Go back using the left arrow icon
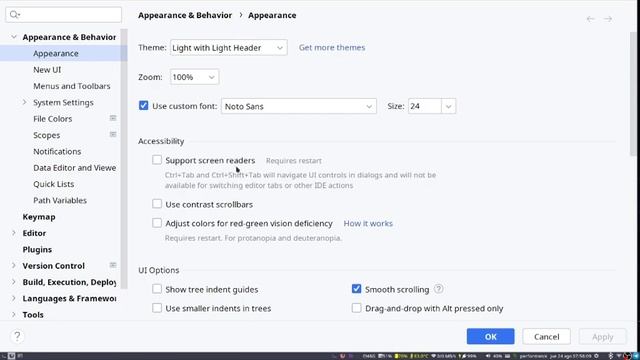This screenshot has height=360, width=640. tap(590, 19)
